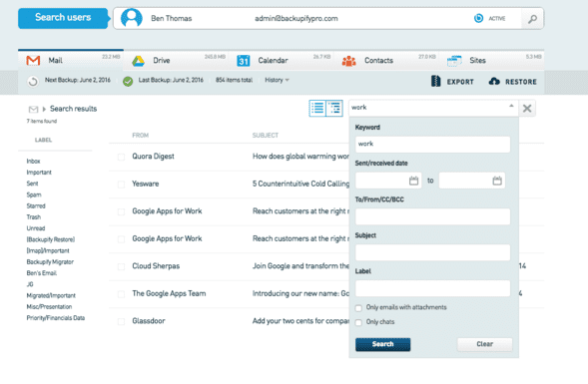Collapse advanced search panel arrow
Screen dimensions: 588x384
pyautogui.click(x=511, y=106)
